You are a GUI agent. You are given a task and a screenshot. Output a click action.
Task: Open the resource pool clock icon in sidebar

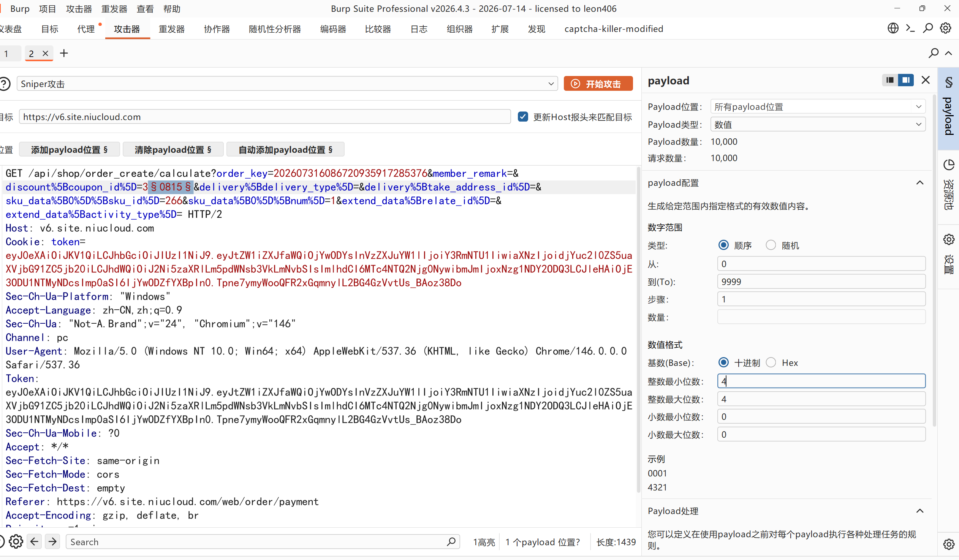click(949, 165)
